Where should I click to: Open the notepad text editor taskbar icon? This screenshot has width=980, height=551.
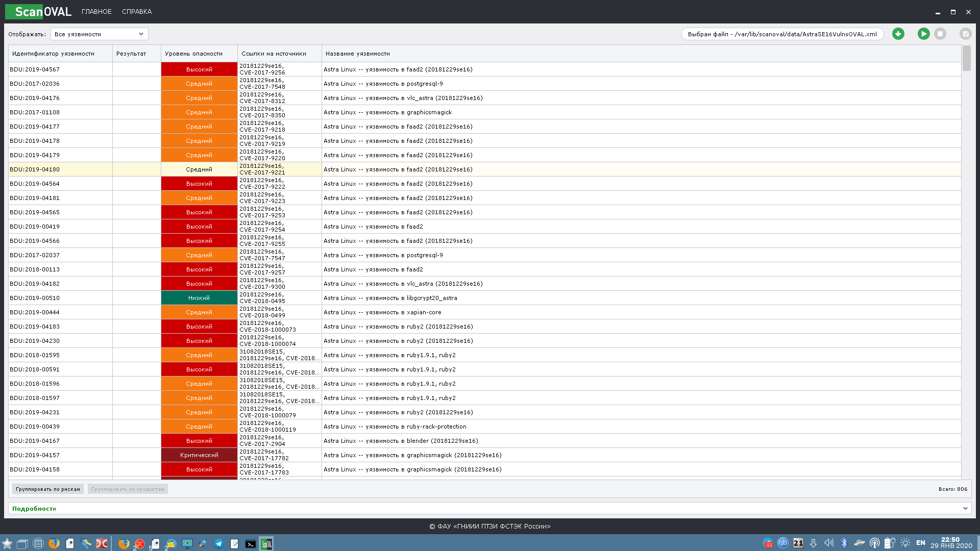pos(234,544)
